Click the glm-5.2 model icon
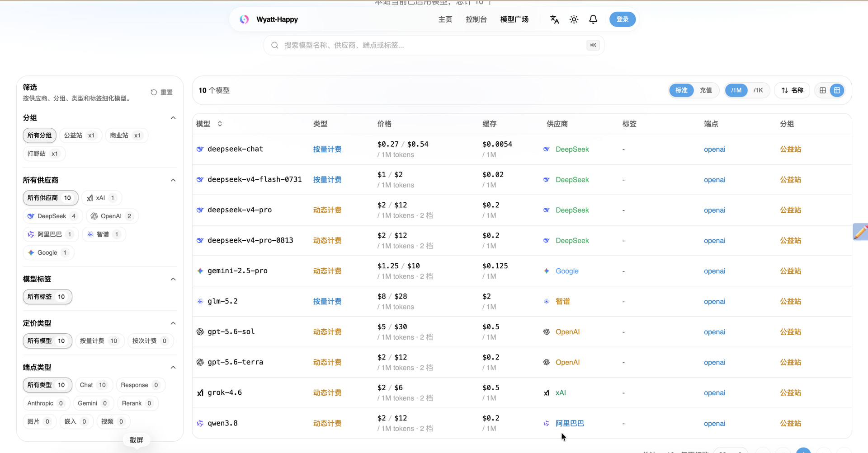The height and width of the screenshot is (453, 868). pyautogui.click(x=200, y=301)
